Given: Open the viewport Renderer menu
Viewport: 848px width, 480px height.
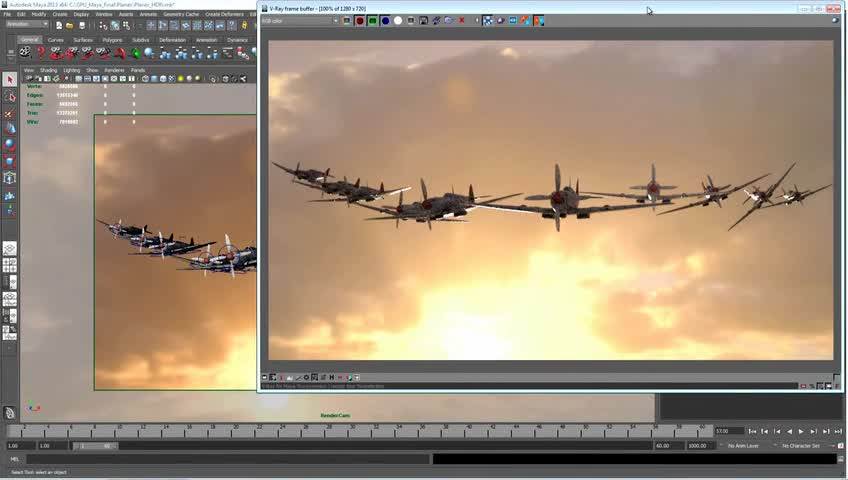Looking at the screenshot, I should (115, 70).
